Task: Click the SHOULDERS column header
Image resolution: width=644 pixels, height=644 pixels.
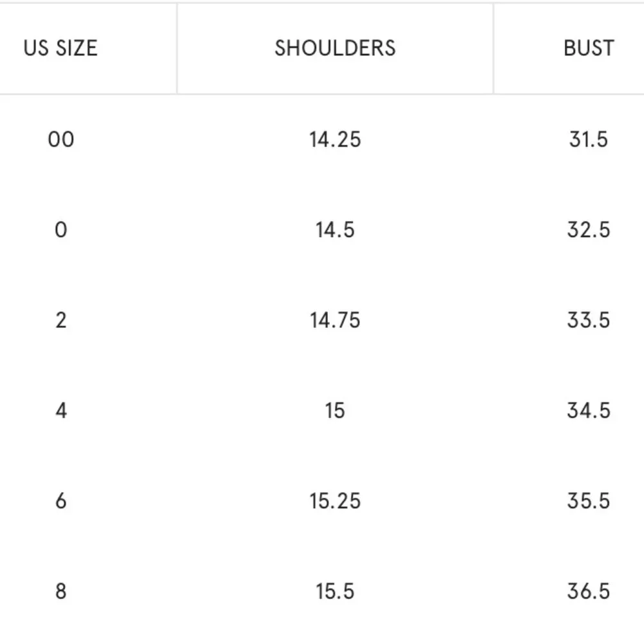Action: tap(335, 48)
